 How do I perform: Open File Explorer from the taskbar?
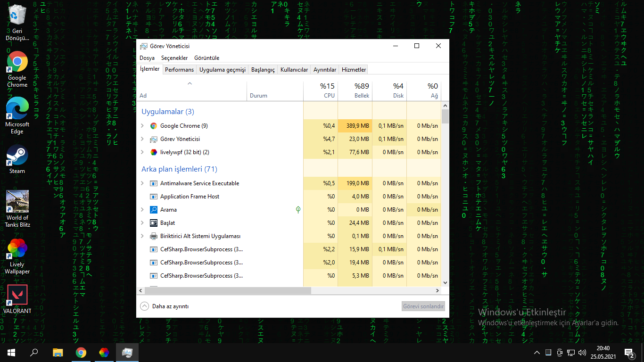(58, 352)
